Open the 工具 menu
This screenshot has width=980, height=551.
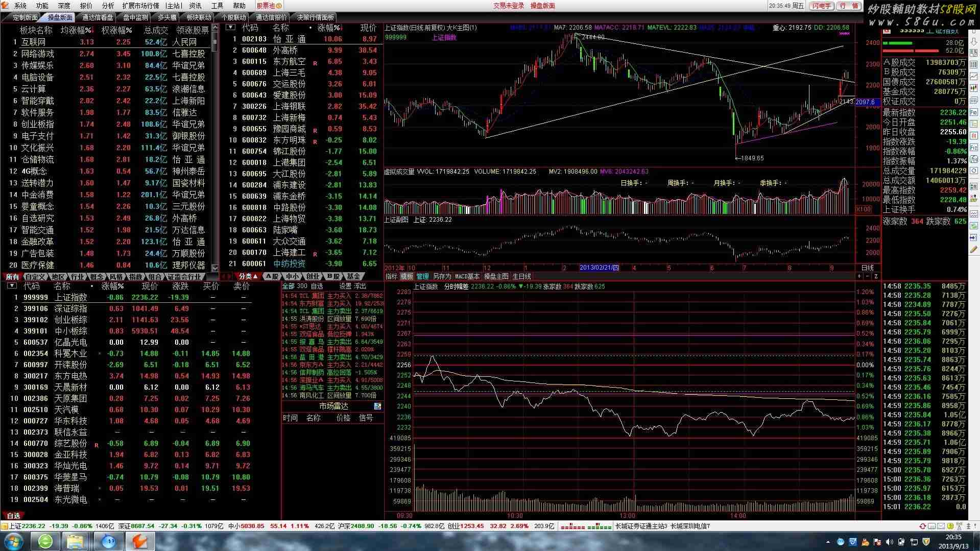click(217, 6)
